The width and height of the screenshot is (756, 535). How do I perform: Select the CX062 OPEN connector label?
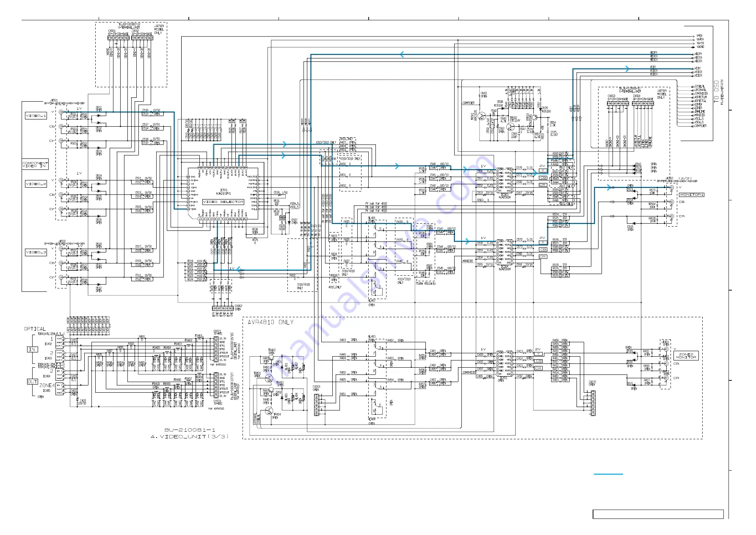(x=238, y=308)
